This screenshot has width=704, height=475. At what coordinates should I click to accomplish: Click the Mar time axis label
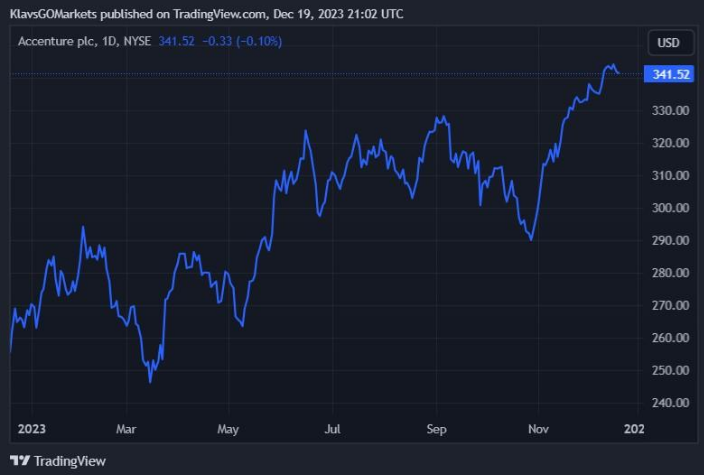point(126,429)
